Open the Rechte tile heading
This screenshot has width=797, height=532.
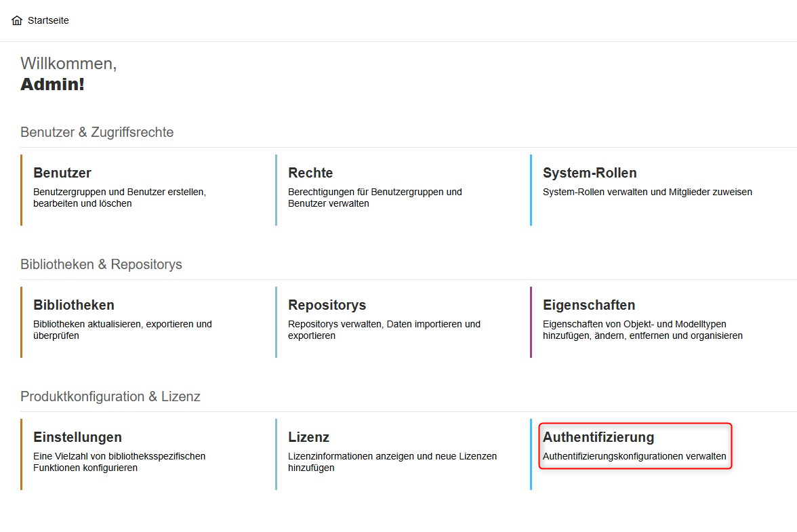click(x=310, y=173)
